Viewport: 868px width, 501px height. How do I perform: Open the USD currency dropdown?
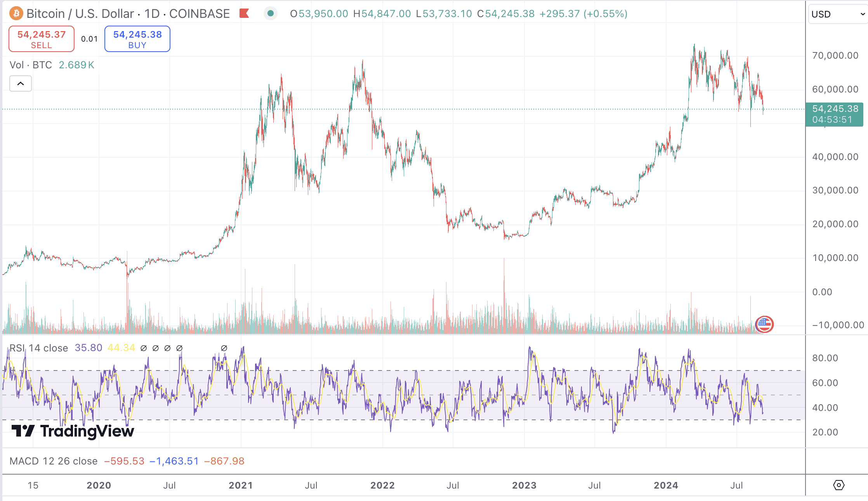838,14
